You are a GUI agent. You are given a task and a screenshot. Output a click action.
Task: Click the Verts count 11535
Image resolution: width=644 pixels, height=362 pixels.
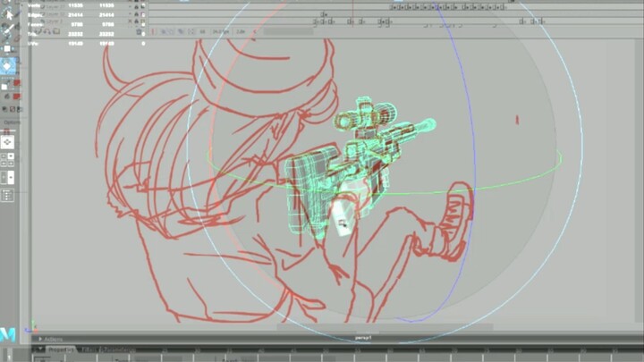(x=75, y=5)
